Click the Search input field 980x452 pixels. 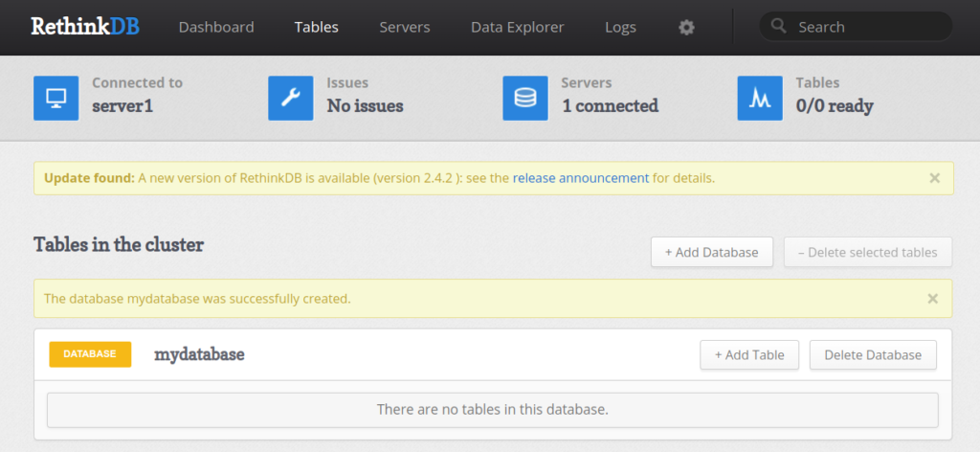856,27
